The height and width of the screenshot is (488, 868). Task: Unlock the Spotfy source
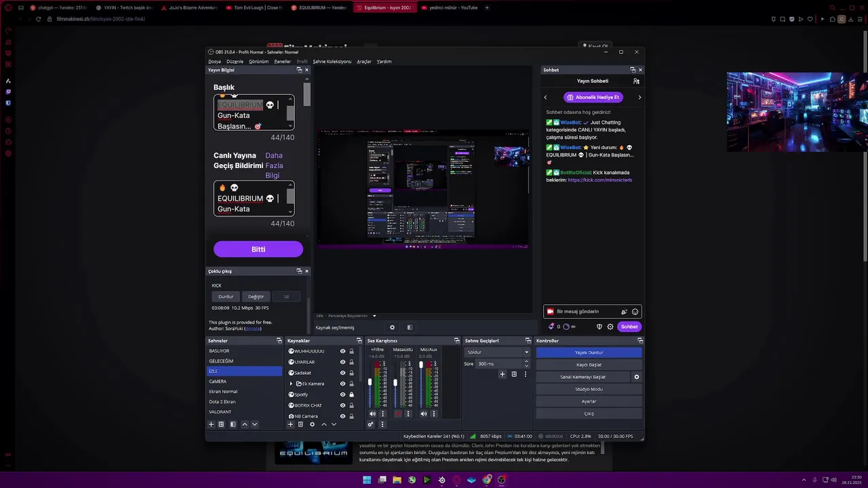coord(351,394)
